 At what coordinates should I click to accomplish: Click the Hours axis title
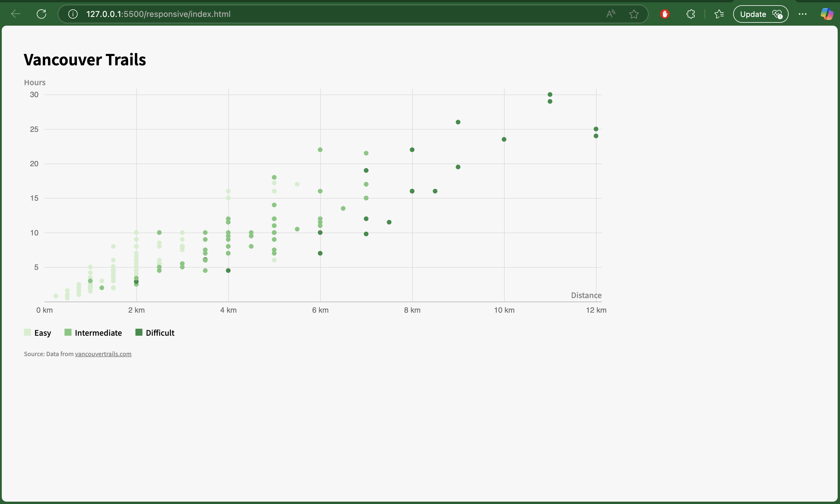point(35,83)
